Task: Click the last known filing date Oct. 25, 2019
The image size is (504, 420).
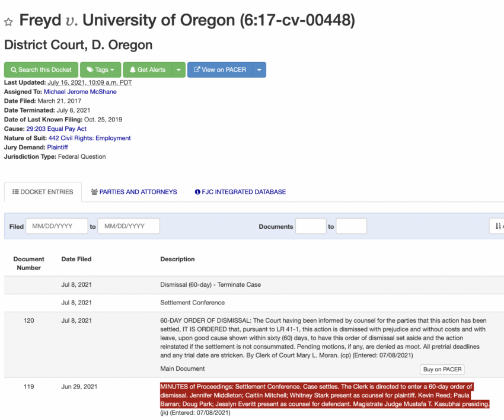Action: pyautogui.click(x=103, y=120)
